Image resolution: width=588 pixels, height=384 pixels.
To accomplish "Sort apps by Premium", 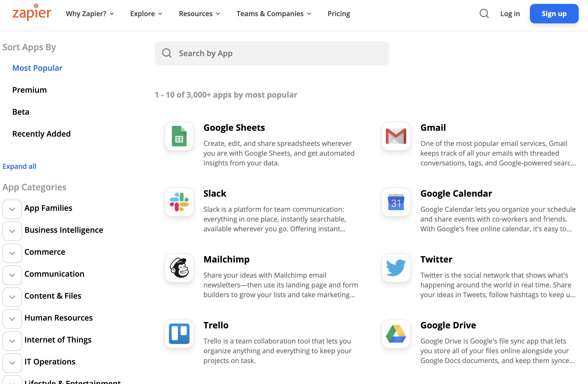I will (x=29, y=90).
